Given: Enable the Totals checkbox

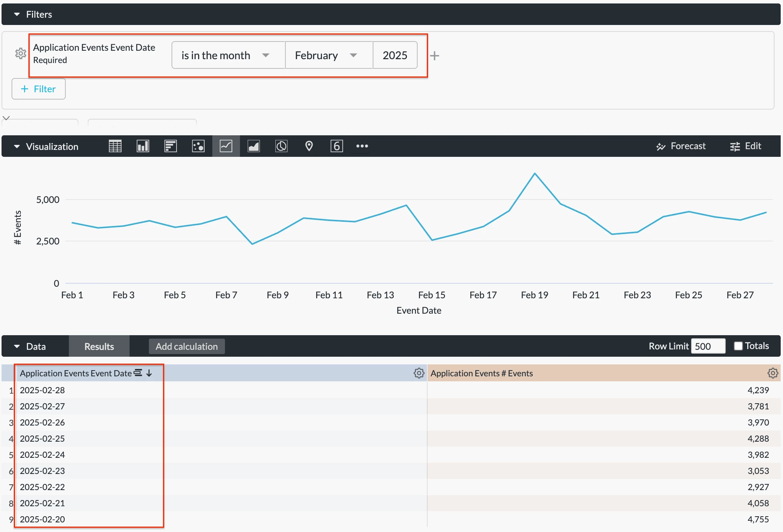Looking at the screenshot, I should pyautogui.click(x=738, y=346).
